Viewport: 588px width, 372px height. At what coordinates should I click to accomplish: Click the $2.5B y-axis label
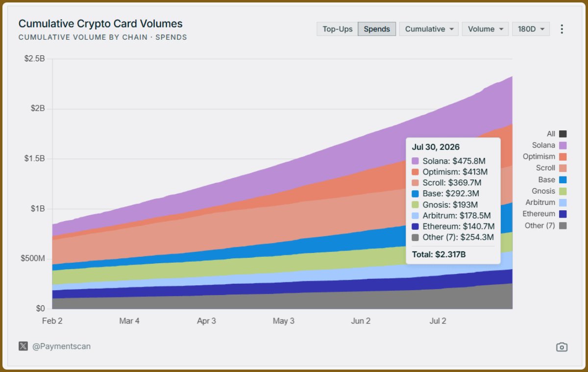click(x=34, y=59)
